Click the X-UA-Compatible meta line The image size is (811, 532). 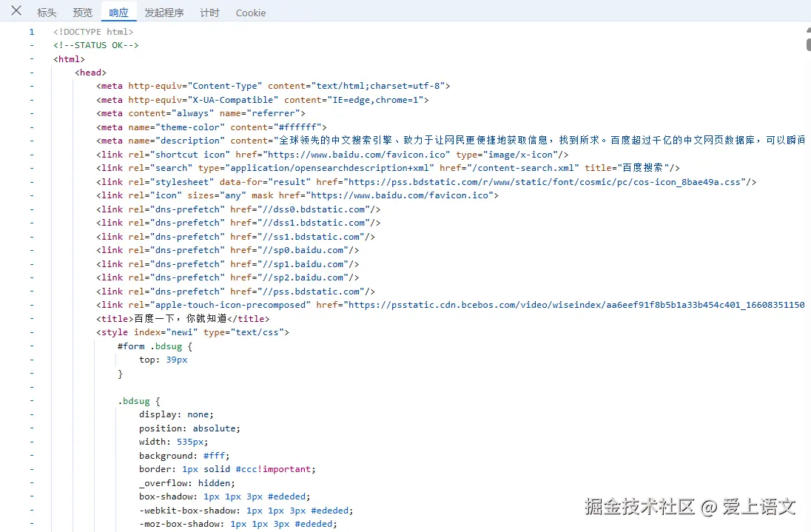click(262, 100)
